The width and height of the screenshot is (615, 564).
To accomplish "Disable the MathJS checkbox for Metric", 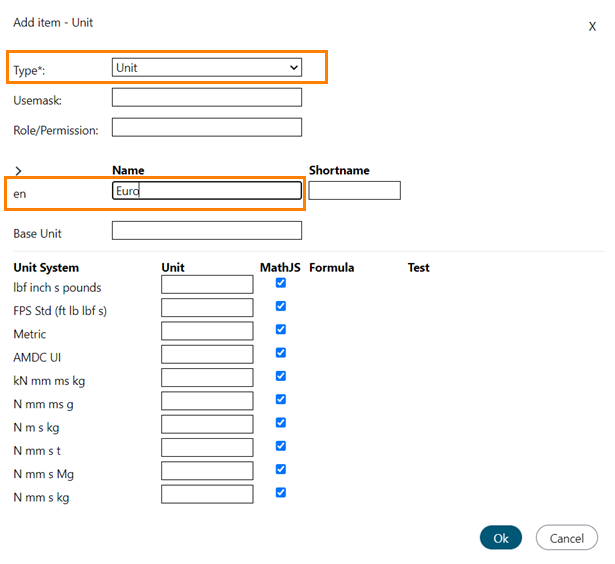I will point(281,329).
